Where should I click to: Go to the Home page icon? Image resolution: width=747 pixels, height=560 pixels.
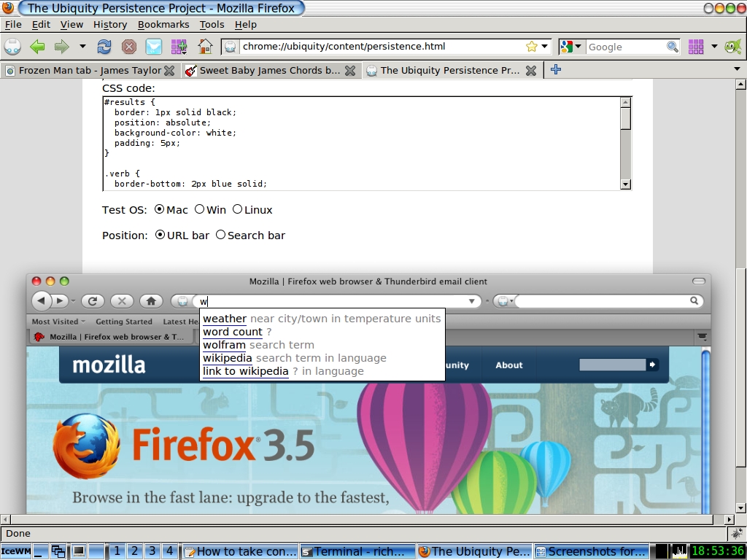[205, 47]
